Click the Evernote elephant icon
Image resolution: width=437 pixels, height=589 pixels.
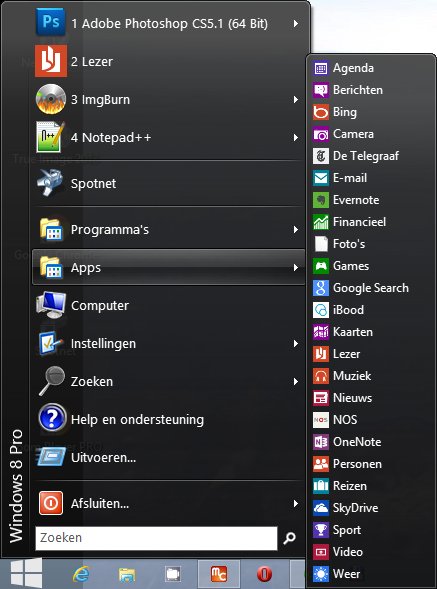coord(321,200)
